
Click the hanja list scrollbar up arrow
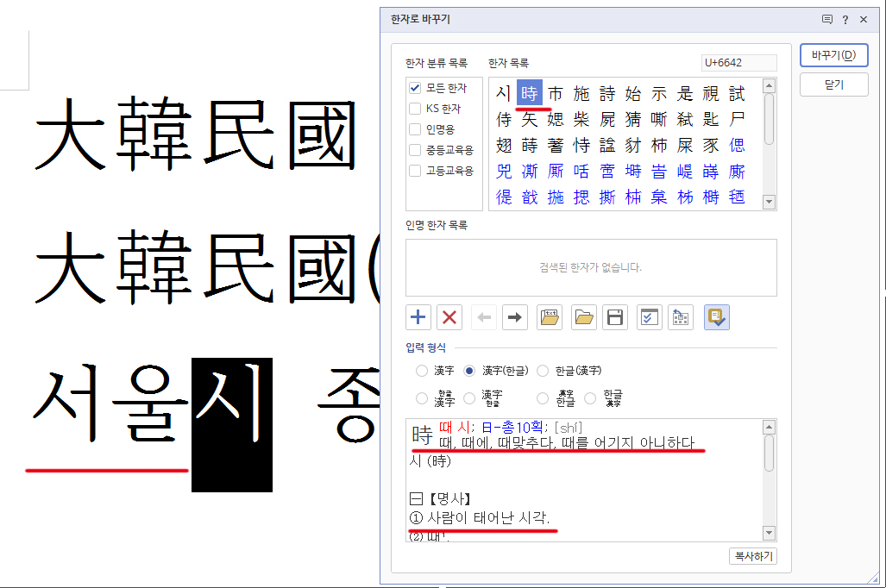pyautogui.click(x=769, y=86)
